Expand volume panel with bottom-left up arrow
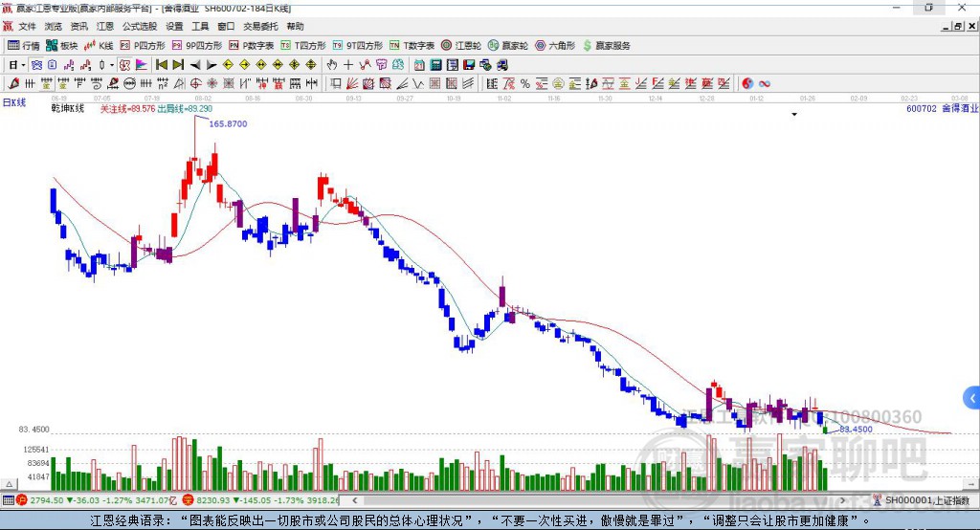This screenshot has height=530, width=980. pyautogui.click(x=9, y=484)
